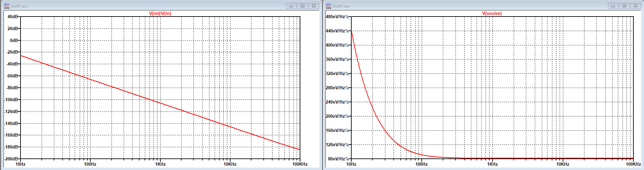Close the Draft1.raw window
Screen dimensions: 644x170
click(x=636, y=6)
